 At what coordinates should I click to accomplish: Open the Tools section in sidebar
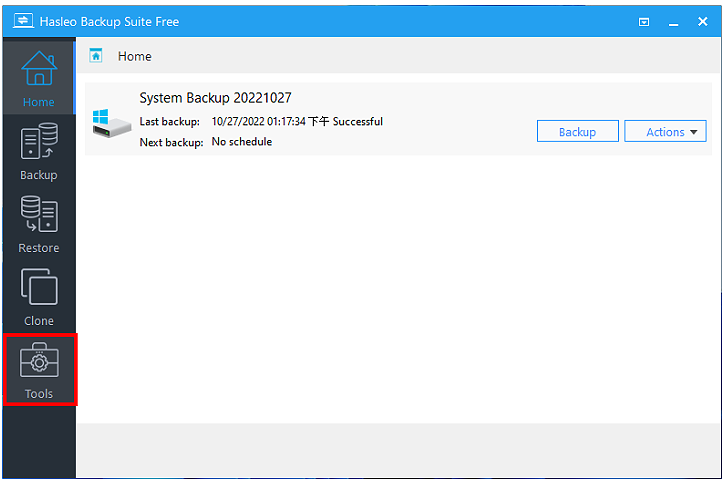39,370
